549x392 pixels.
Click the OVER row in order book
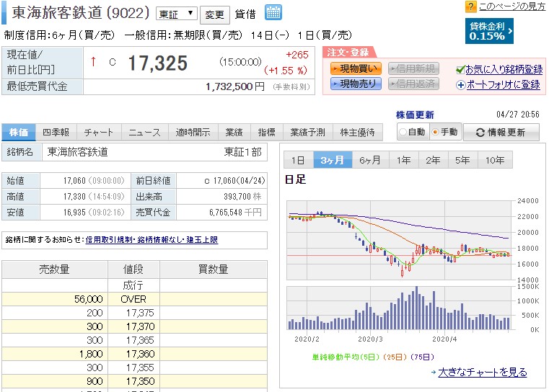(134, 299)
